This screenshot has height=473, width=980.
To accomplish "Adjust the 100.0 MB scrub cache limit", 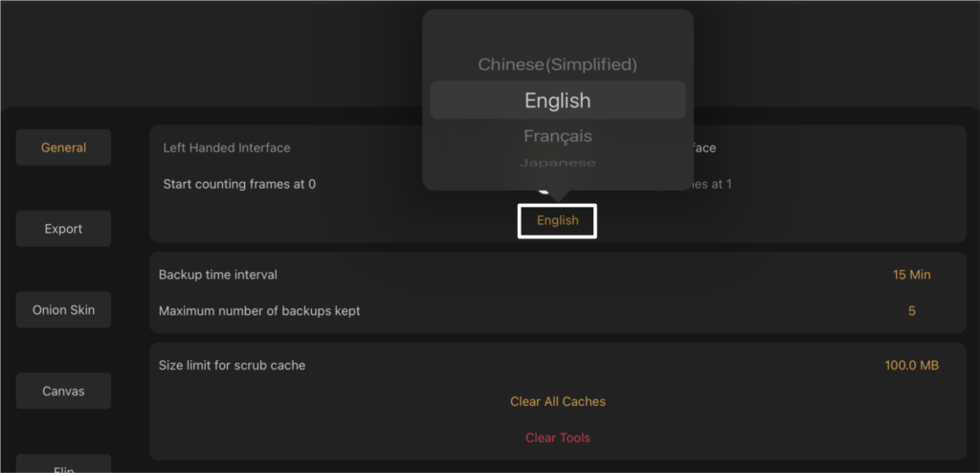I will [x=911, y=366].
